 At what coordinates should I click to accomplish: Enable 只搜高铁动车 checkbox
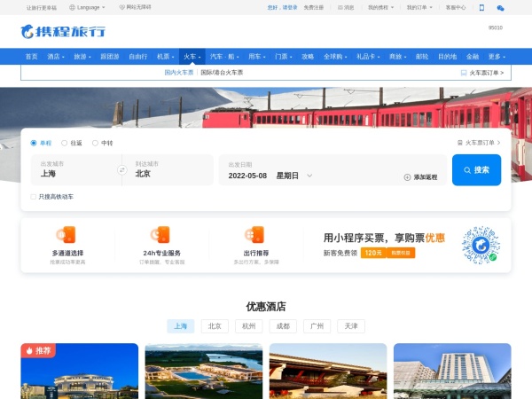point(34,196)
